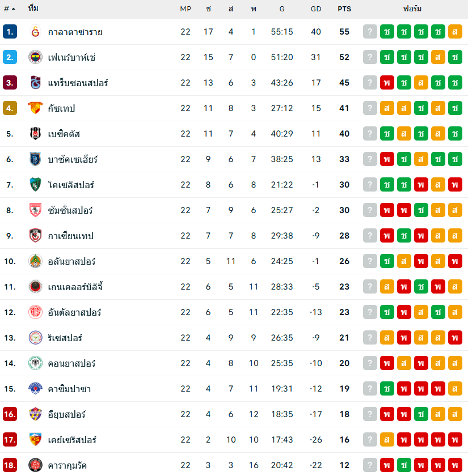This screenshot has width=468, height=476.
Task: Click the เฟเนร์บาห์เช่ club crest
Action: (x=35, y=57)
